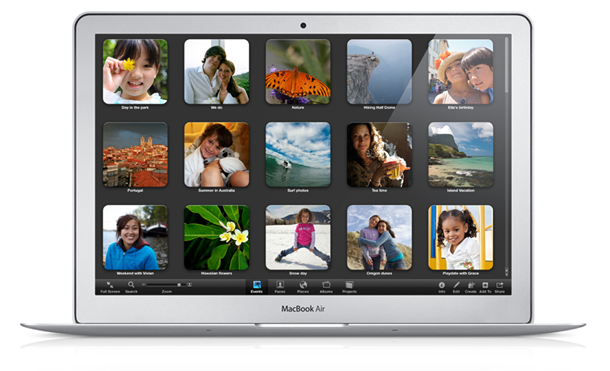Open the Create menu icon
This screenshot has width=610, height=371.
point(471,285)
